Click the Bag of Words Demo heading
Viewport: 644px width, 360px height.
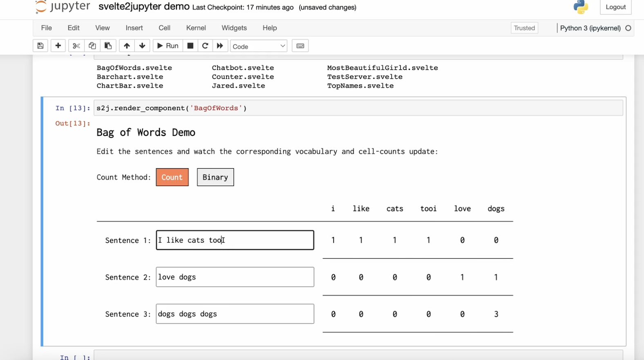[146, 133]
